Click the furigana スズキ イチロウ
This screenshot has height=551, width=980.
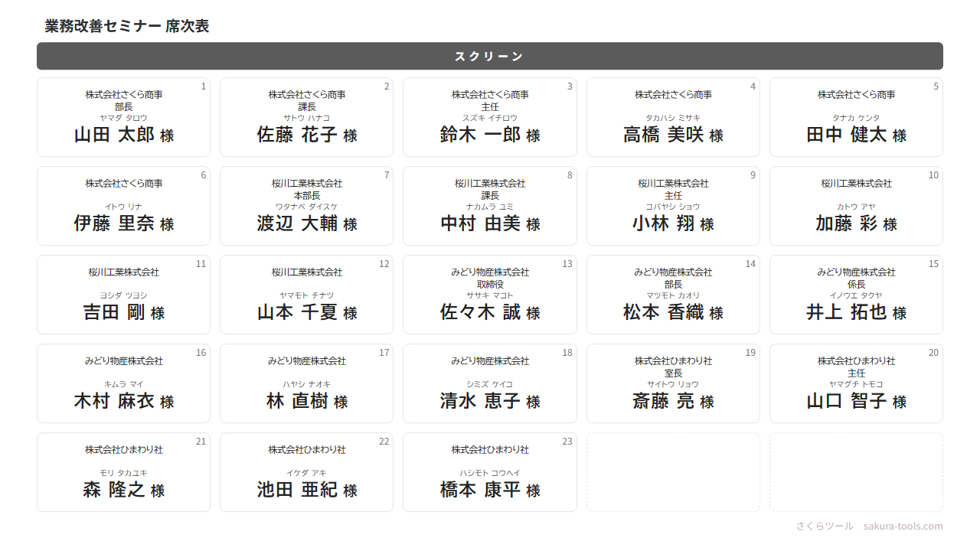tap(490, 118)
